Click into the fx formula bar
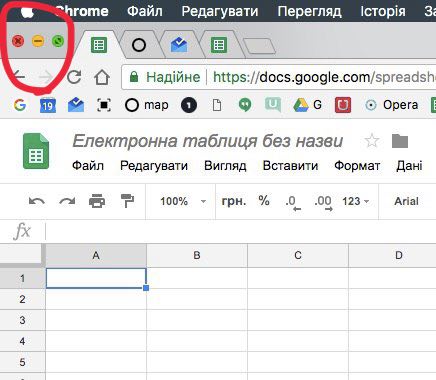The image size is (436, 380). coord(240,231)
